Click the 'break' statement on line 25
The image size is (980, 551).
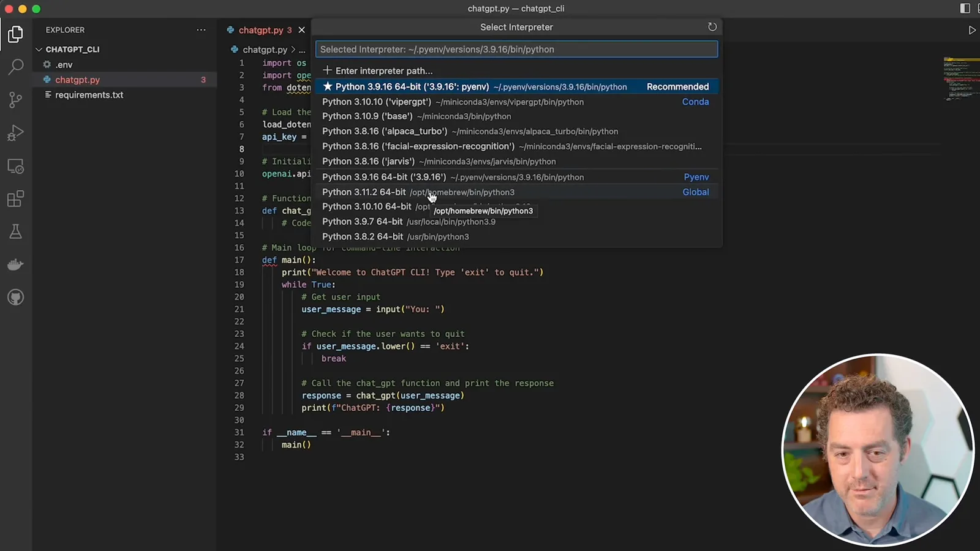334,359
